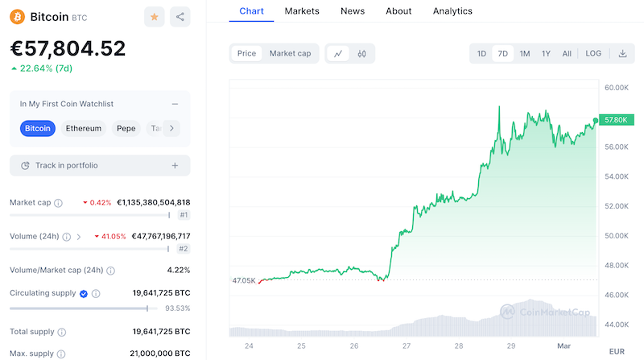
Task: Click the Market cap rank bar
Action: pos(90,215)
